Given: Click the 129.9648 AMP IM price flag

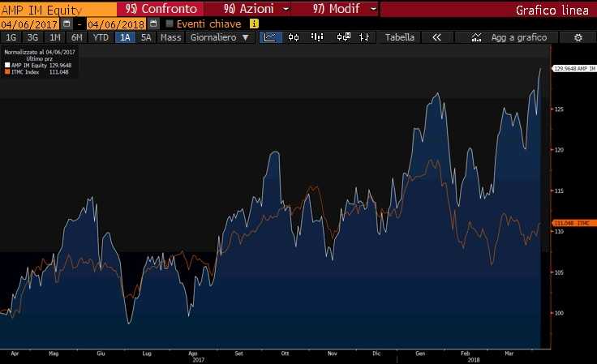Looking at the screenshot, I should click(573, 69).
